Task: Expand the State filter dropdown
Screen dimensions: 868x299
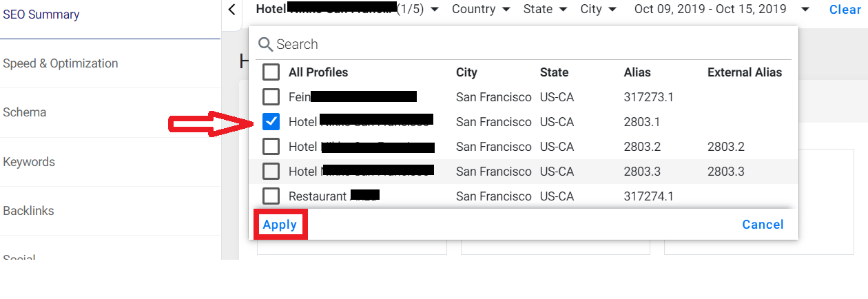Action: (545, 10)
